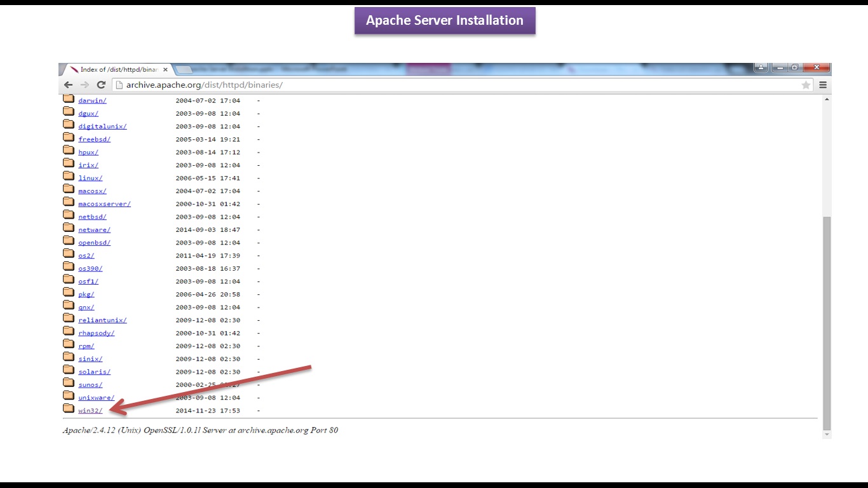868x488 pixels.
Task: Click folder icon beside netware/
Action: [69, 227]
